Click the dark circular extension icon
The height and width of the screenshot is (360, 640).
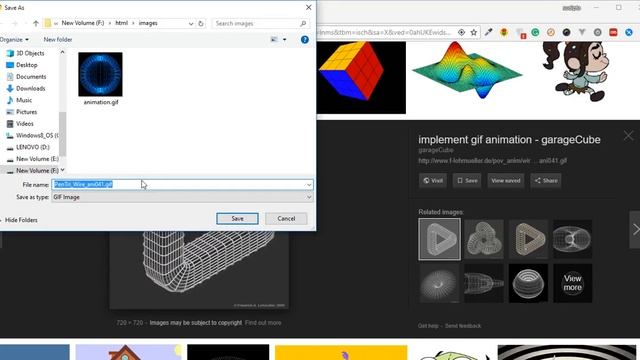pos(567,32)
